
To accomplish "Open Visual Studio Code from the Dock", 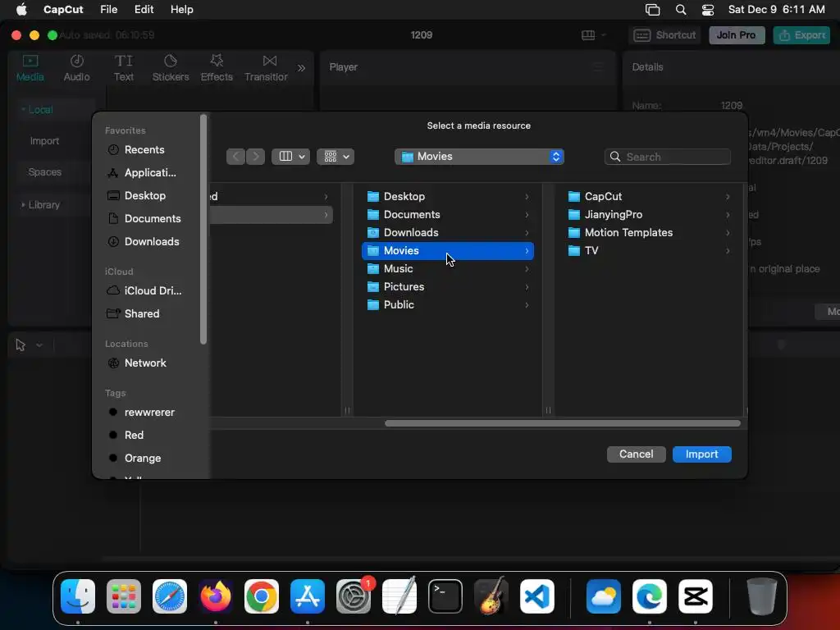I will pyautogui.click(x=537, y=596).
